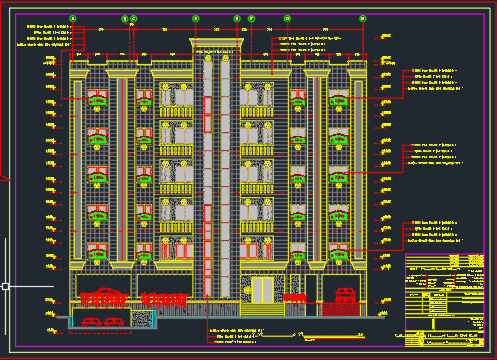Click the roof parapet cornice at center
Screen dimensions: 497x360
[x=216, y=42]
